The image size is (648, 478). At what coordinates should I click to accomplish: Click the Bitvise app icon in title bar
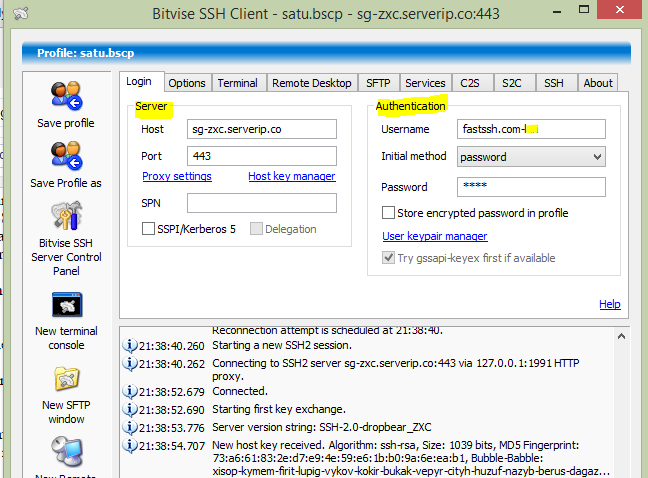20,13
